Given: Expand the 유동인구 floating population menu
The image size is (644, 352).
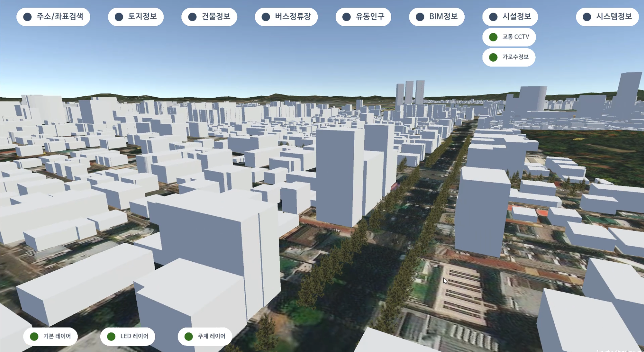Looking at the screenshot, I should click(363, 17).
